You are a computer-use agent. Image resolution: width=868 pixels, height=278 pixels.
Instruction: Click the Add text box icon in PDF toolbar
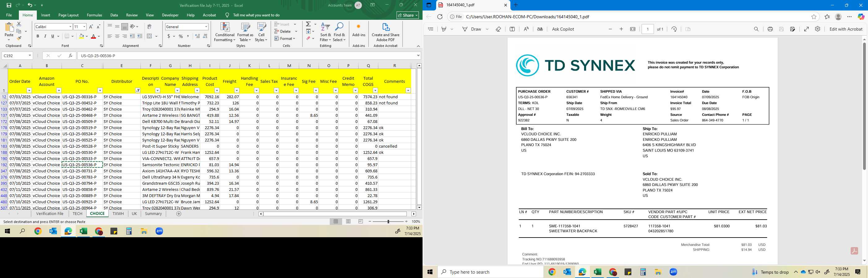point(512,29)
